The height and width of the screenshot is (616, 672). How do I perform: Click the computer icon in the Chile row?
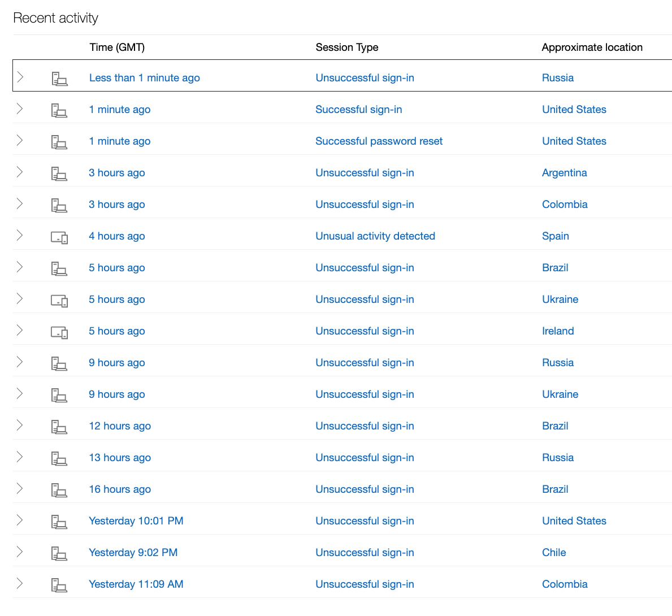point(59,553)
